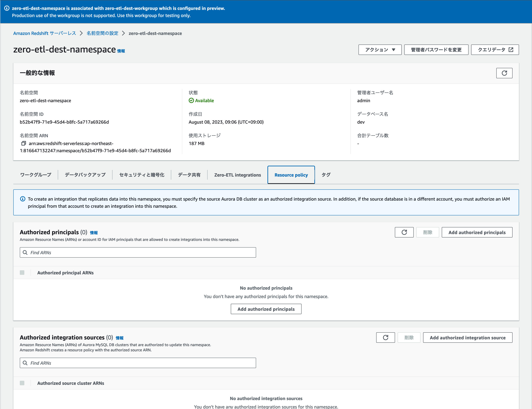Click the info icon in top banner
The height and width of the screenshot is (409, 532).
tap(7, 8)
